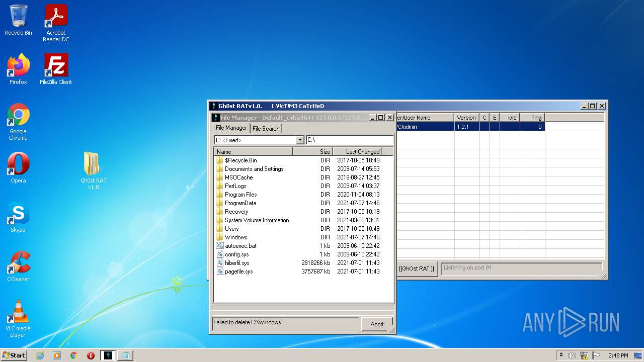
Task: Open the Opera desktop shortcut
Action: coord(18,168)
